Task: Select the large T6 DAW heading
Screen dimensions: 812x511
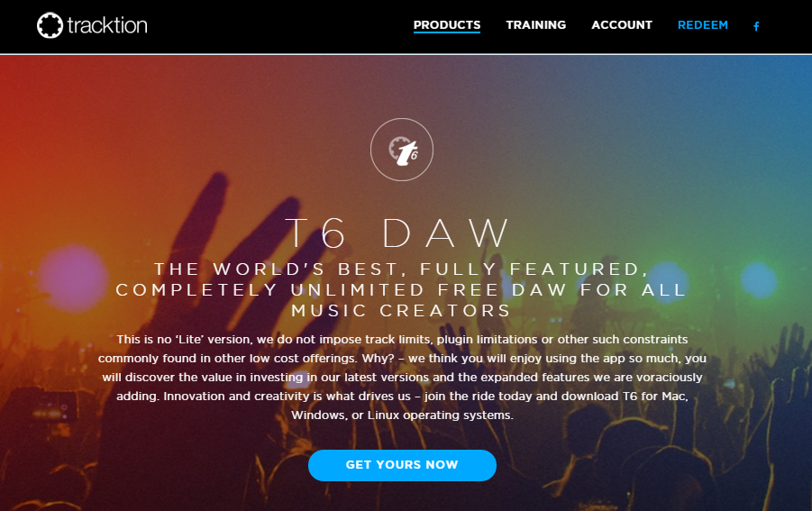Action: [397, 233]
